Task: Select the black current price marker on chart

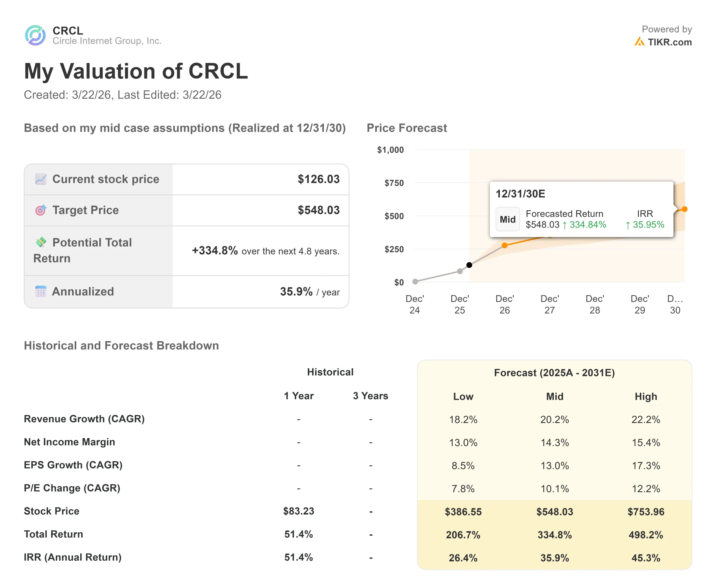Action: point(469,265)
